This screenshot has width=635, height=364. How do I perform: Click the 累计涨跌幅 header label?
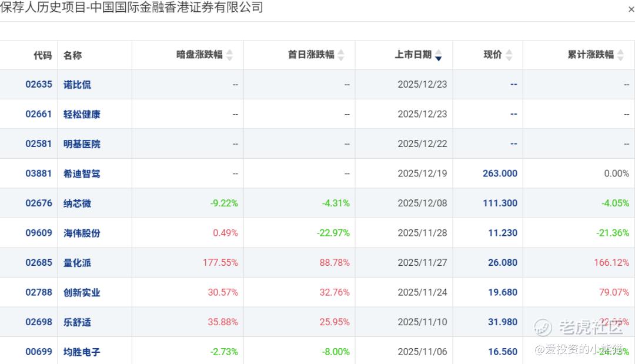coord(590,55)
